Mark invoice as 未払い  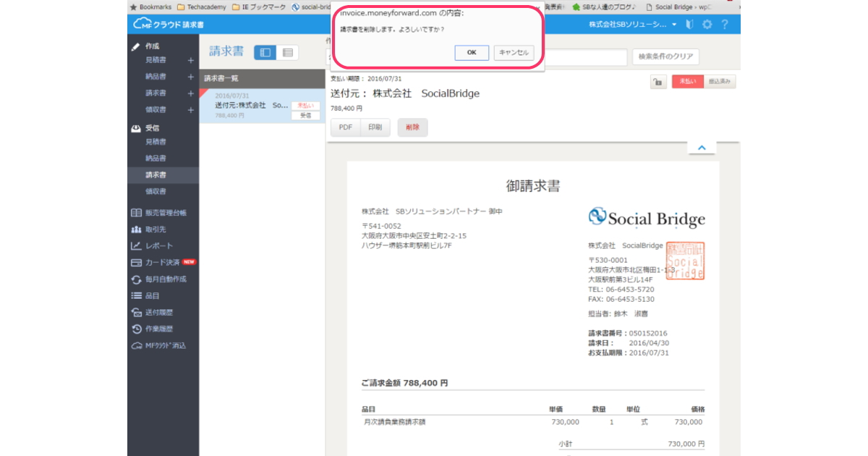[687, 82]
